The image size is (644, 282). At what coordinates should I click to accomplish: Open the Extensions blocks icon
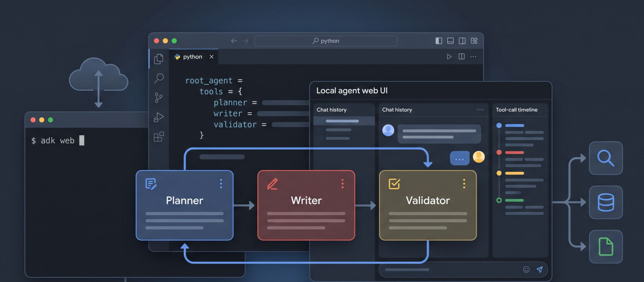(x=159, y=137)
